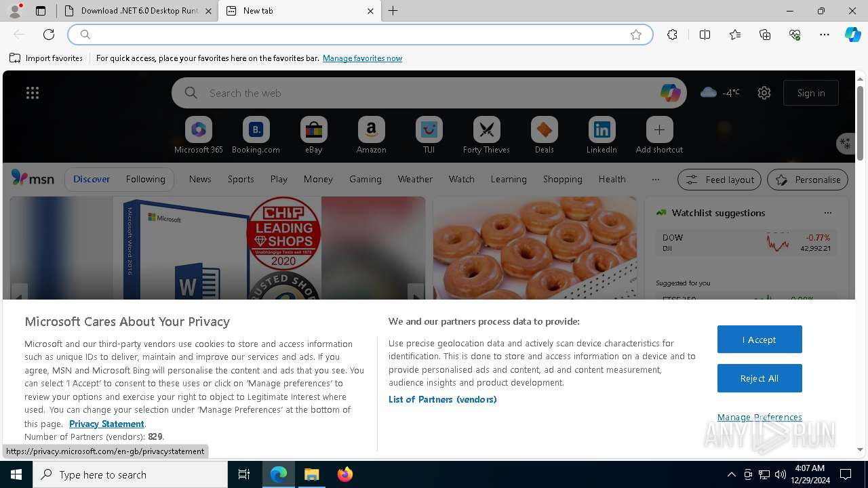The width and height of the screenshot is (868, 488).
Task: Add this page to favorites star
Action: coord(636,35)
